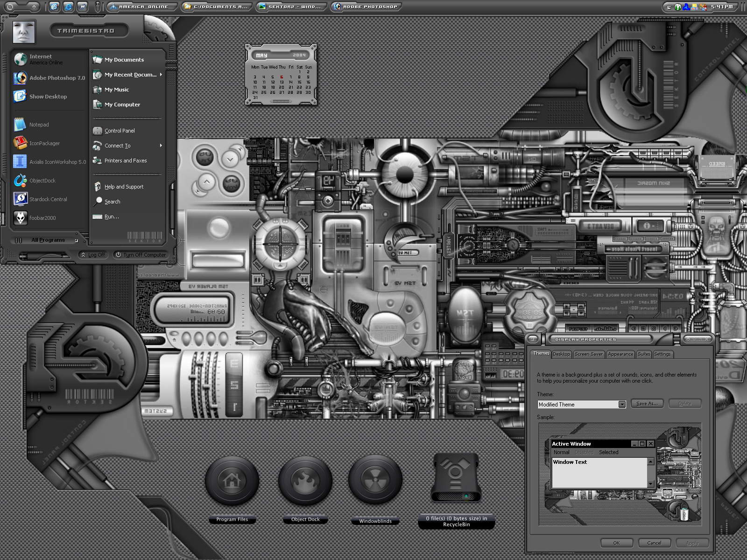Open Stardock Central from the Start menu
The height and width of the screenshot is (560, 747).
(x=49, y=199)
